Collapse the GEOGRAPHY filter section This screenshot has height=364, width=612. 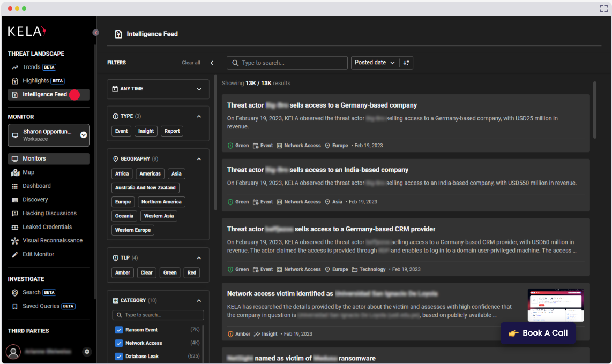(x=199, y=158)
